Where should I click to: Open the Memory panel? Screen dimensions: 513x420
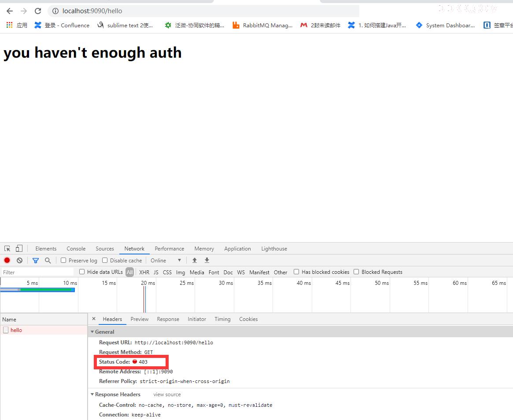click(204, 249)
